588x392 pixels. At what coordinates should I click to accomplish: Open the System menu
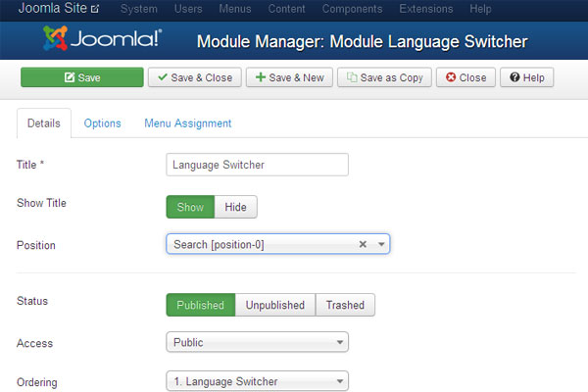pos(139,9)
